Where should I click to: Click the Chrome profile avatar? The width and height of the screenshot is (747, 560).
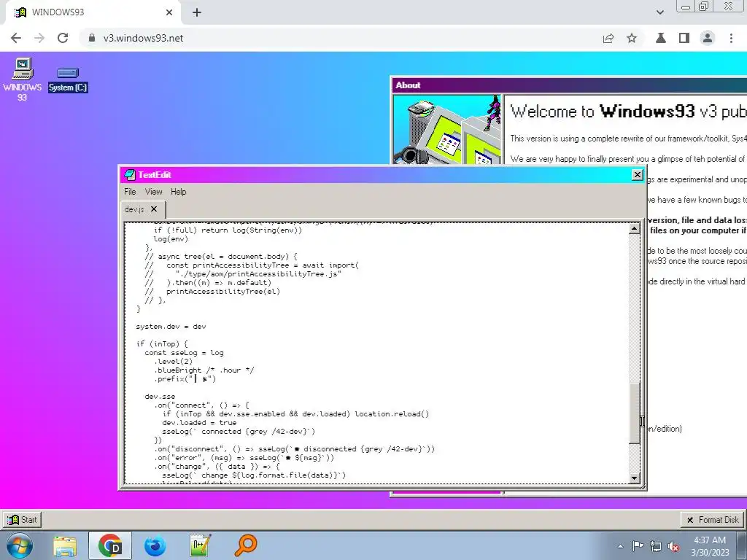tap(708, 38)
